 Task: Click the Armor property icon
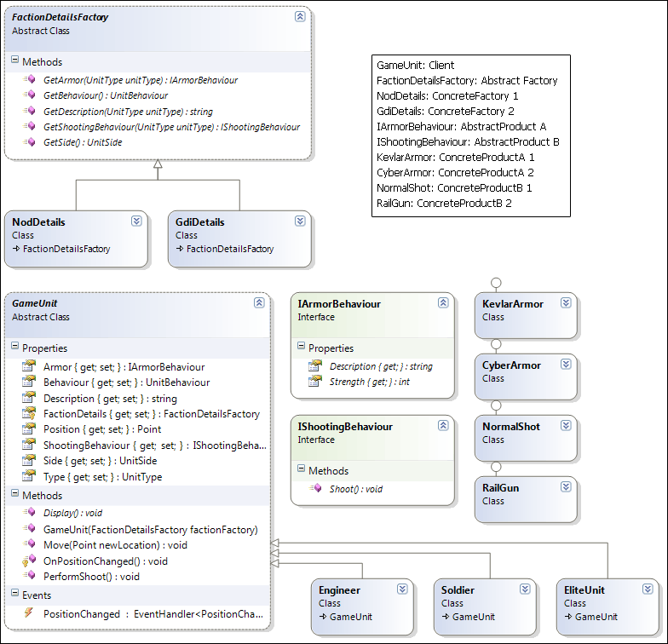pyautogui.click(x=29, y=366)
